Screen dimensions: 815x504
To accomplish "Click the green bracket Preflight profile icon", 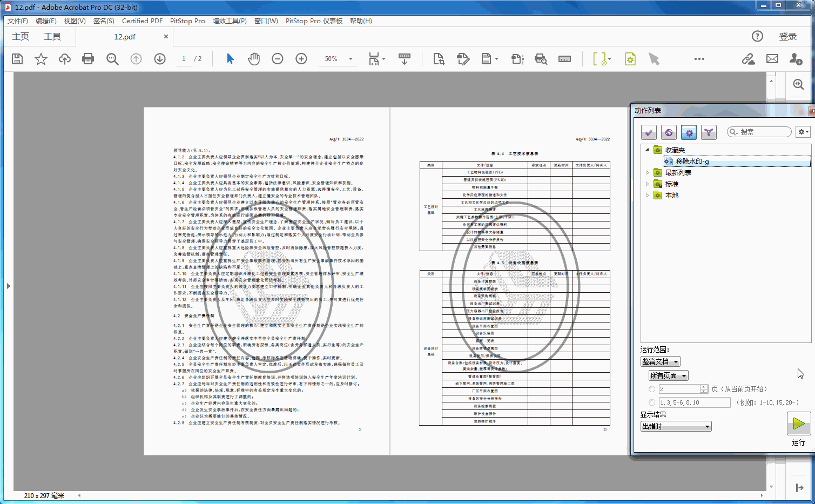I will click(602, 59).
